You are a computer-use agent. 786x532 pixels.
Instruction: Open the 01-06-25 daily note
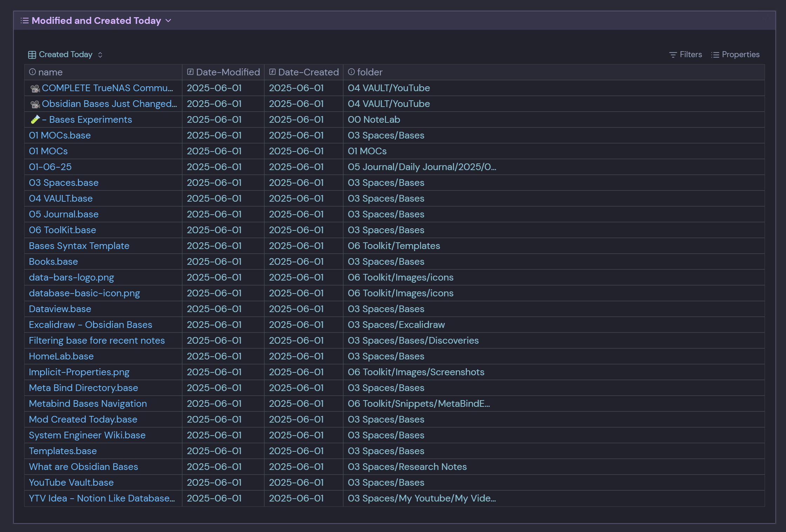click(x=50, y=167)
